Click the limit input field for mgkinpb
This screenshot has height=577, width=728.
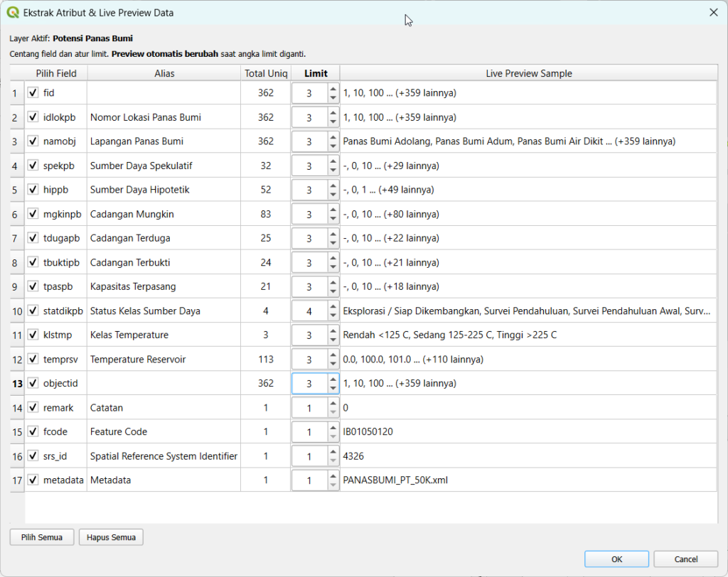[x=309, y=214]
